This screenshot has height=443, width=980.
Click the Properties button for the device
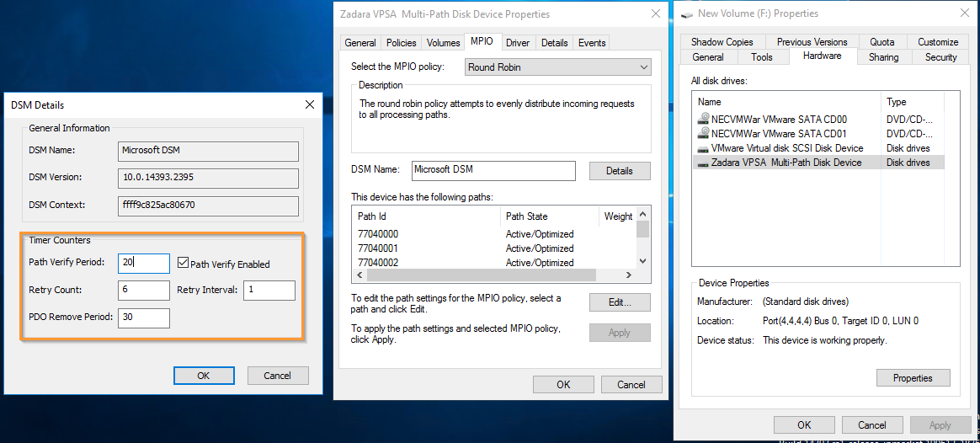point(913,378)
